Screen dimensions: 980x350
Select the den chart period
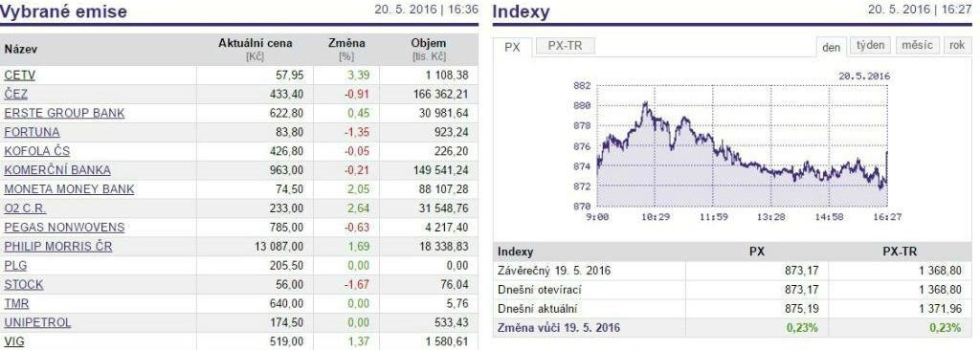point(832,48)
